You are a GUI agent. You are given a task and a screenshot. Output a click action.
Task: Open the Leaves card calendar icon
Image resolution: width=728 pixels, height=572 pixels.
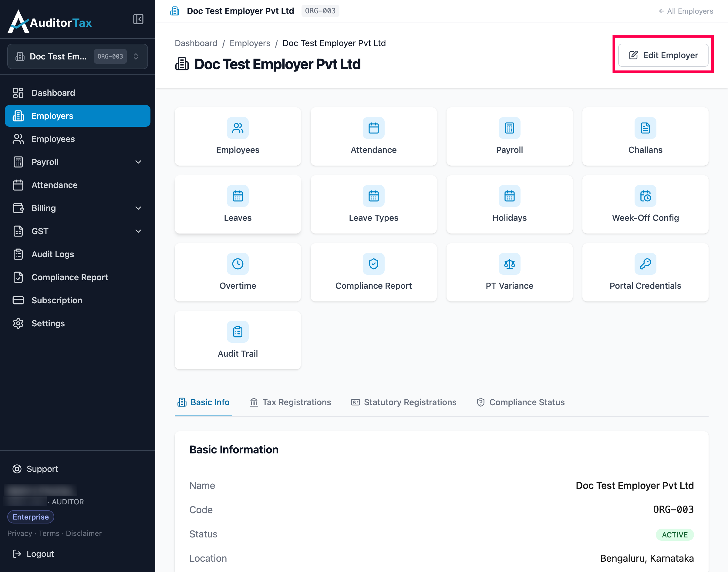click(238, 196)
